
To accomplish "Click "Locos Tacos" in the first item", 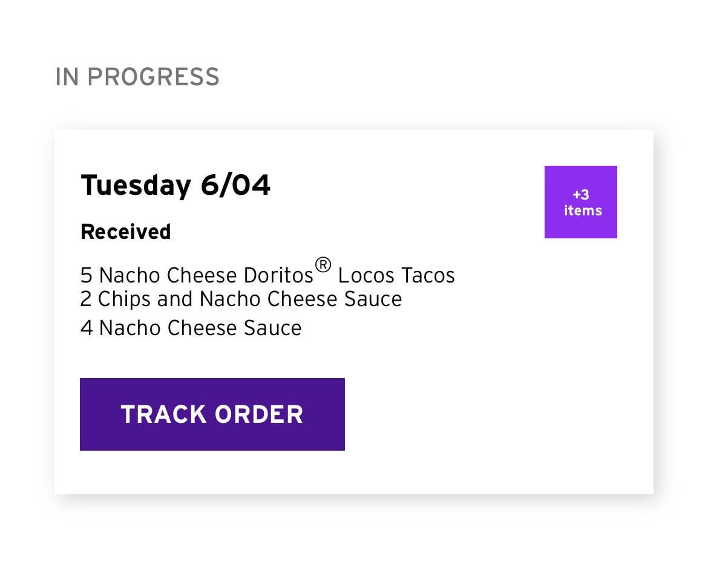I will [396, 275].
